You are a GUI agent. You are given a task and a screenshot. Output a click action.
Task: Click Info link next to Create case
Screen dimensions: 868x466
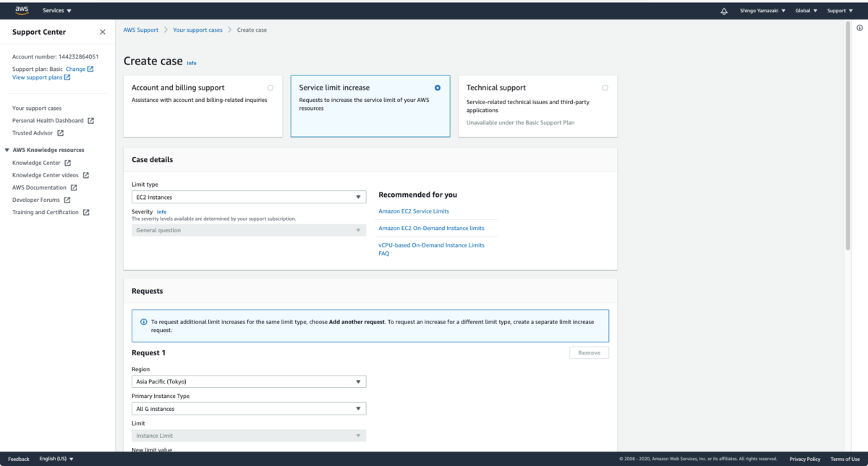192,63
